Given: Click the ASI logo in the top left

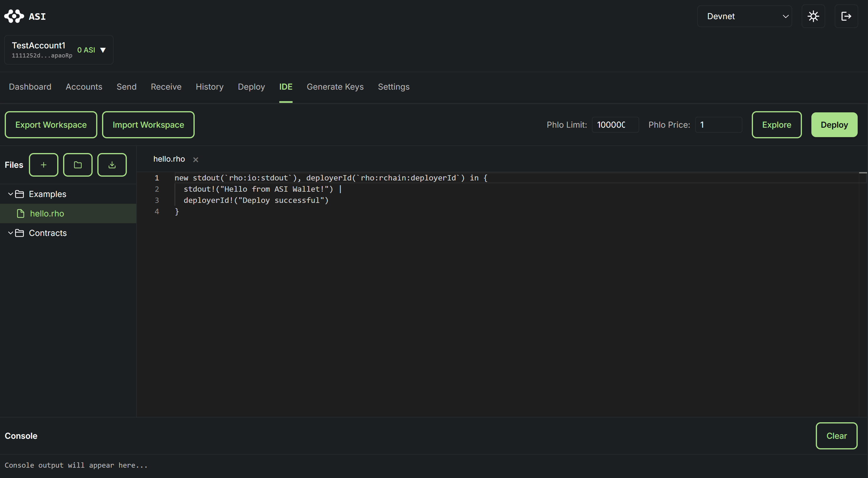Looking at the screenshot, I should pos(14,16).
